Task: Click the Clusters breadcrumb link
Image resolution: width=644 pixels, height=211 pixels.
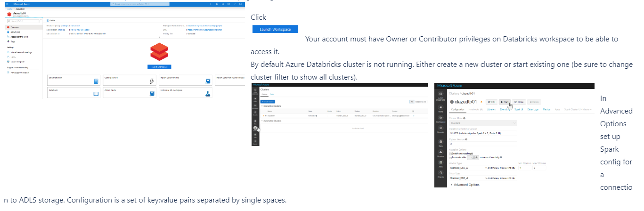Action: (454, 93)
